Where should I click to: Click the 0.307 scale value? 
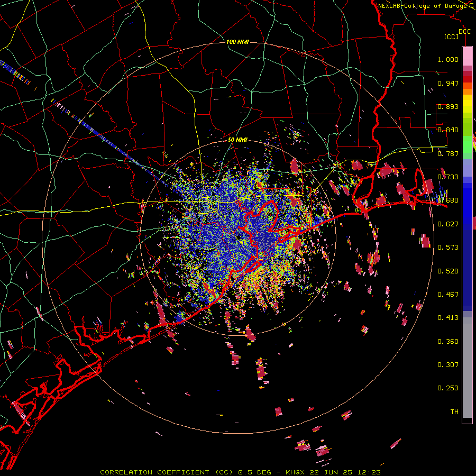click(x=448, y=365)
